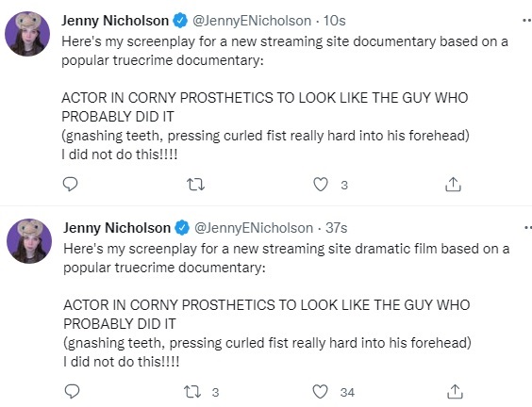Like the tweet with 34 likes
The image size is (532, 407).
(x=320, y=392)
